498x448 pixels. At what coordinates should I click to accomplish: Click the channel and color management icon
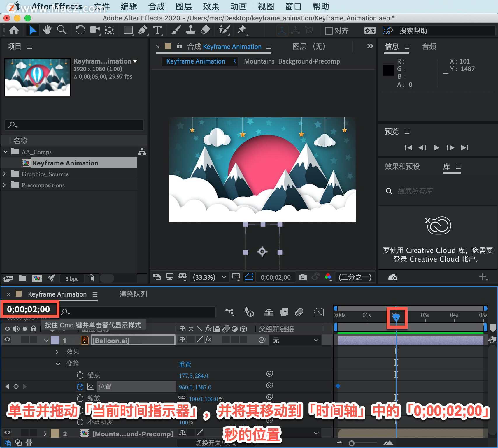(328, 277)
